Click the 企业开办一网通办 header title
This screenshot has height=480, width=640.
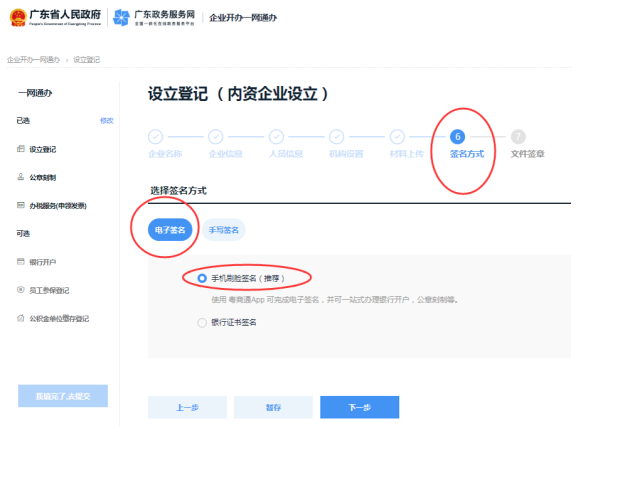243,18
